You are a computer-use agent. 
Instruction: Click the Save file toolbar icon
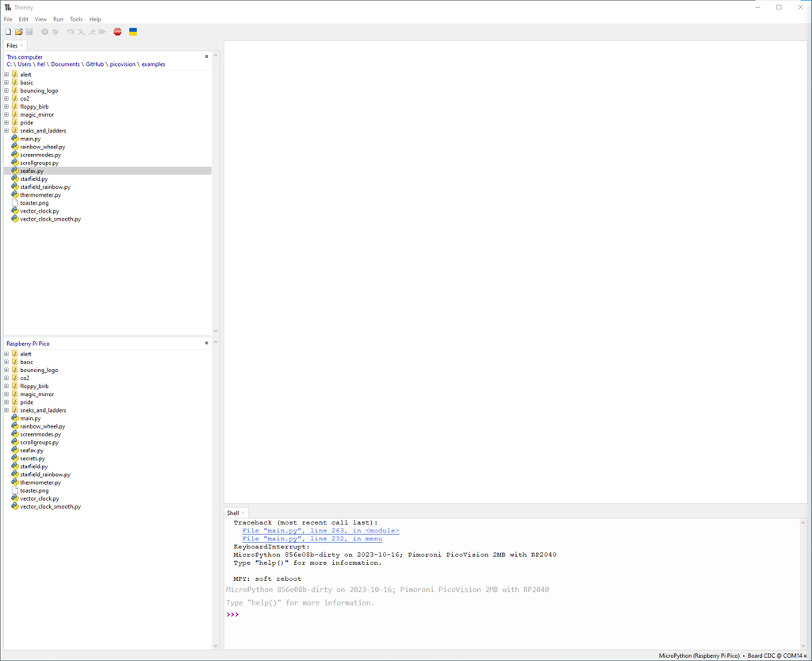coord(29,32)
